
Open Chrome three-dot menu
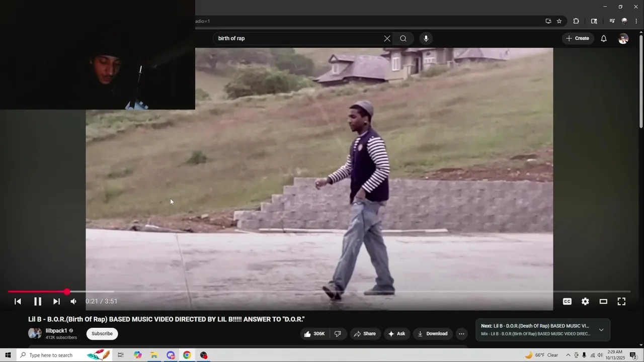coord(636,21)
